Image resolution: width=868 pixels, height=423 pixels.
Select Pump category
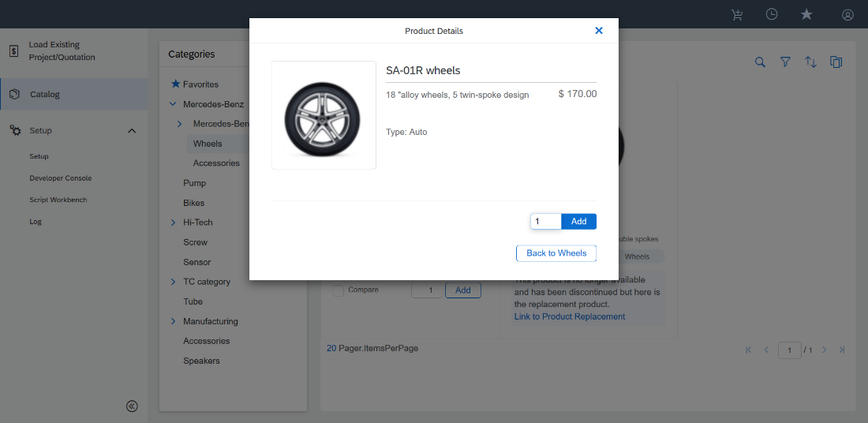pos(195,183)
